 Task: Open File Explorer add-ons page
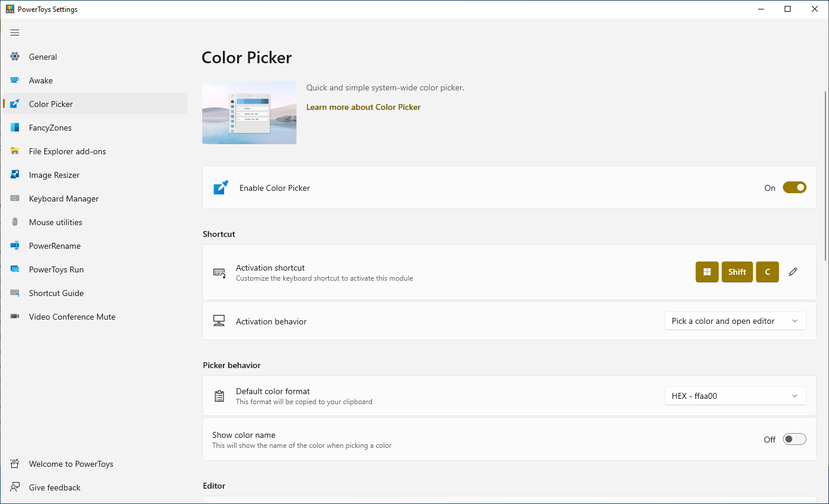click(95, 151)
